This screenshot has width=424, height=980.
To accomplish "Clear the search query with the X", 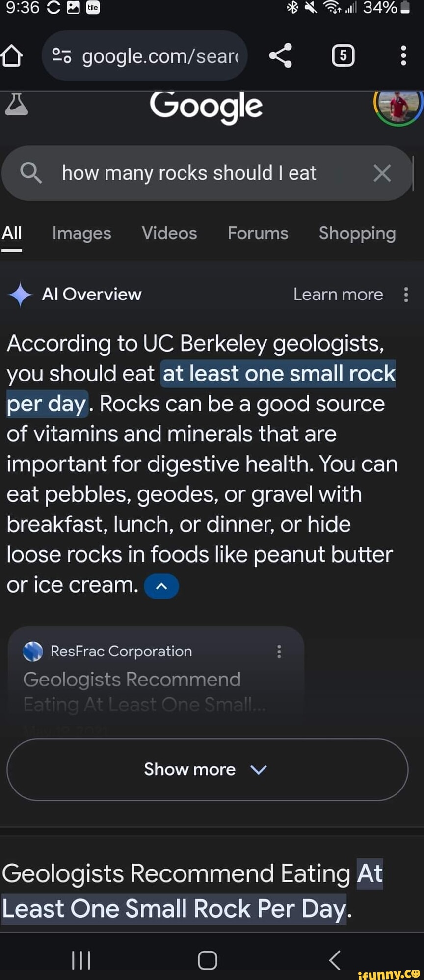I will coord(382,173).
